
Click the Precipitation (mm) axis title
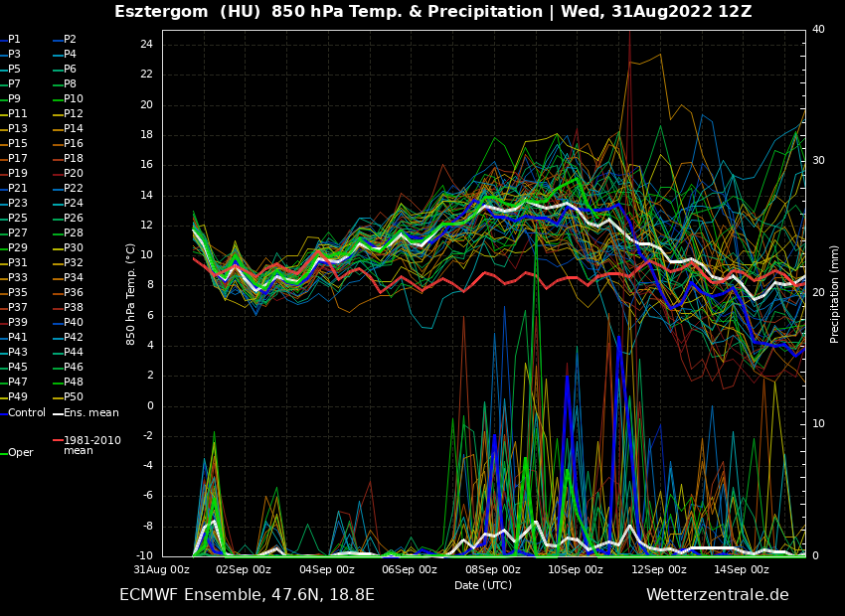point(835,294)
